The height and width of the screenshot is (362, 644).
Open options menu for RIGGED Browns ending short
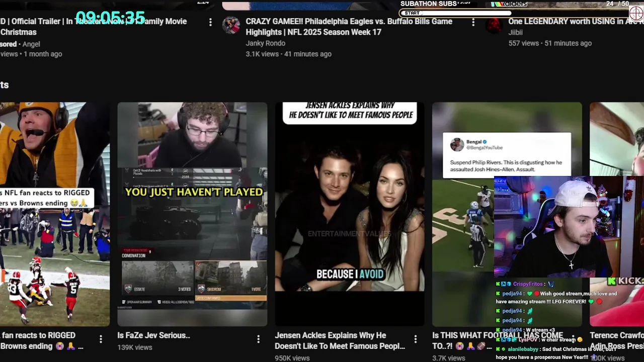tap(101, 339)
